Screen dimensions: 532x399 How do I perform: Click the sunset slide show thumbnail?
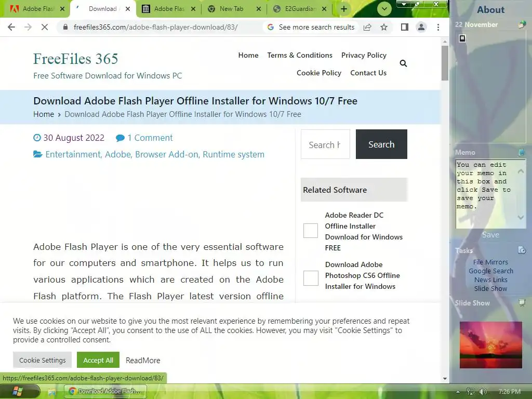490,345
